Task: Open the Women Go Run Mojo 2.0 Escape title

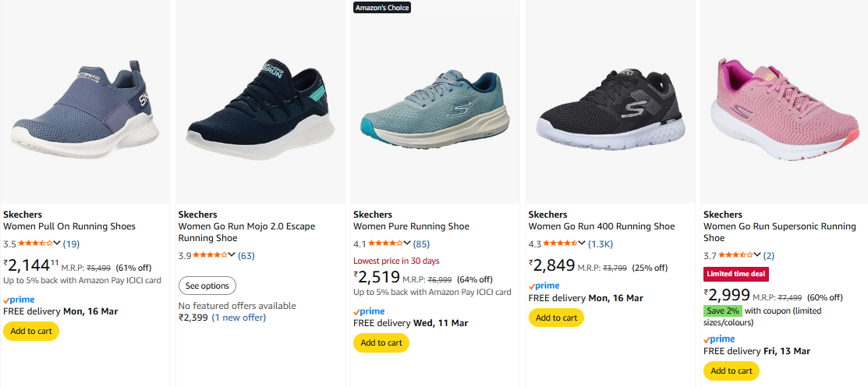Action: click(x=246, y=233)
